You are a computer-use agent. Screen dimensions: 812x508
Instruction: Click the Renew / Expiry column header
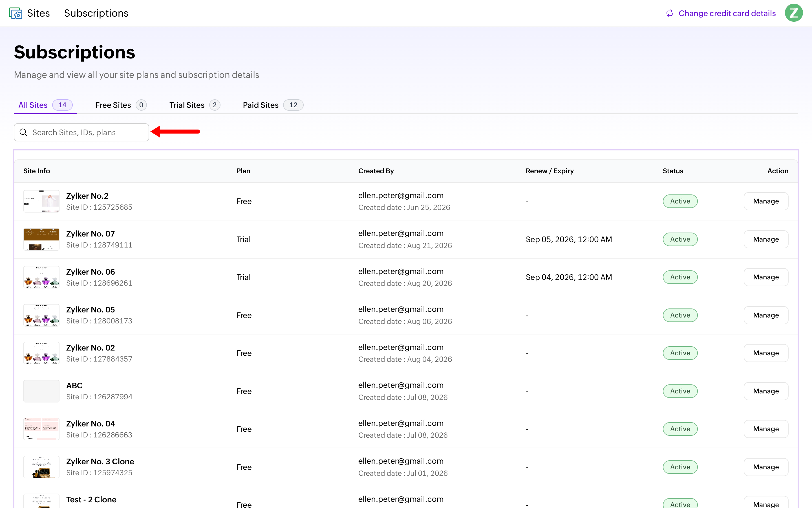550,171
